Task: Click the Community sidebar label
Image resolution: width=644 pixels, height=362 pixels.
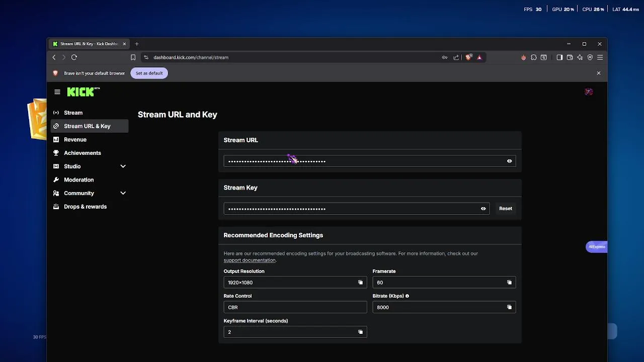Action: [x=79, y=193]
